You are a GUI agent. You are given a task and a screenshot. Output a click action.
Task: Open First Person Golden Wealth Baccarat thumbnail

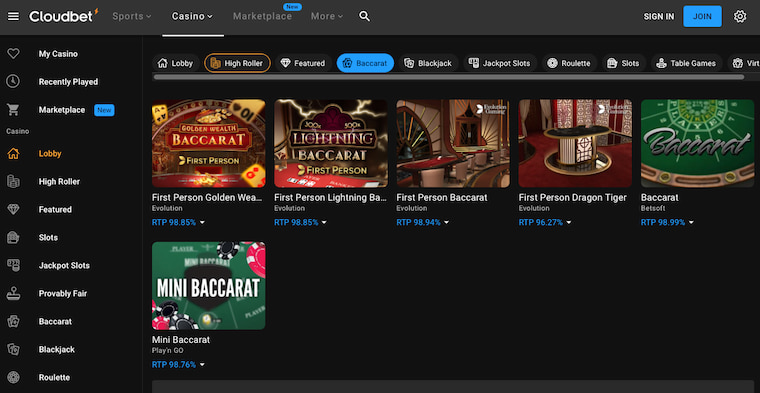tap(208, 143)
